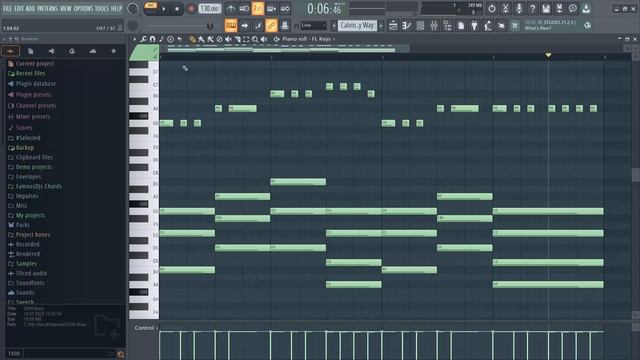The height and width of the screenshot is (360, 640).
Task: Select the piano roll Select tool
Action: point(246,39)
